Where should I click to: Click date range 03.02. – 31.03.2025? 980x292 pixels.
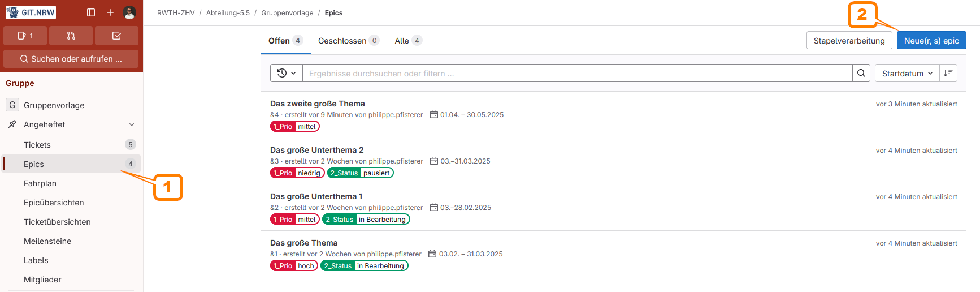[x=471, y=254]
